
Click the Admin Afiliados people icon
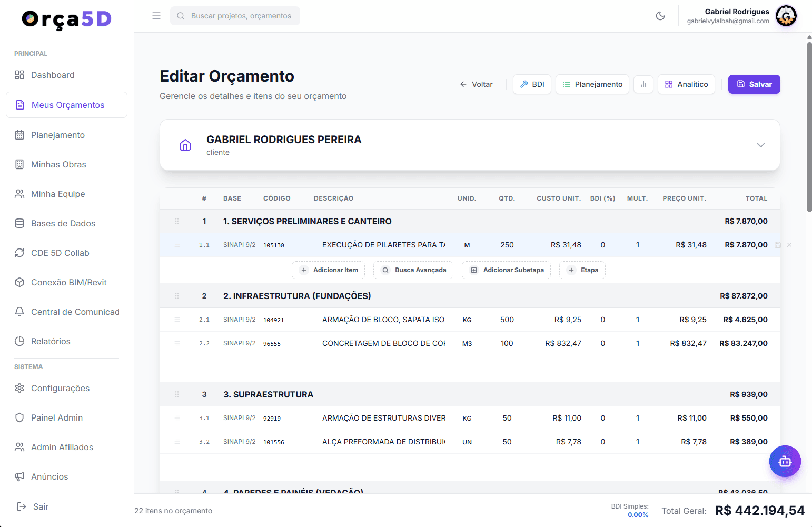pyautogui.click(x=19, y=447)
